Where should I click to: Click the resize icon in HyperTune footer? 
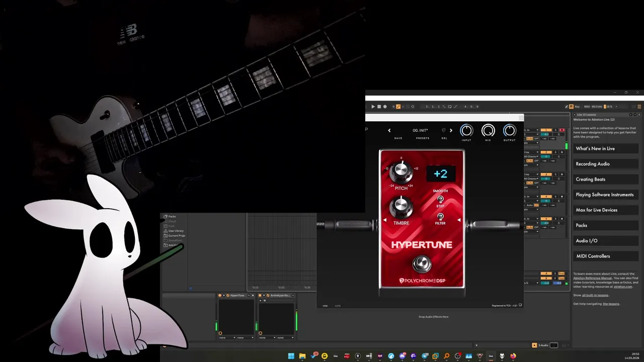coord(520,305)
